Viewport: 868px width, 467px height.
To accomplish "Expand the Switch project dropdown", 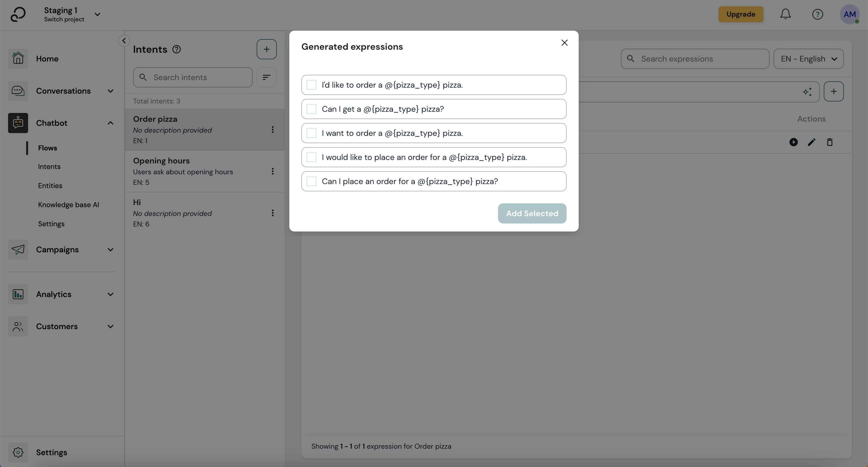I will [97, 15].
